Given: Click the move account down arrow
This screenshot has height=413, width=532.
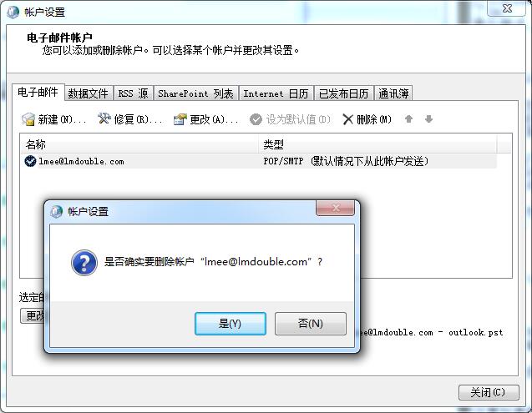Looking at the screenshot, I should (429, 119).
